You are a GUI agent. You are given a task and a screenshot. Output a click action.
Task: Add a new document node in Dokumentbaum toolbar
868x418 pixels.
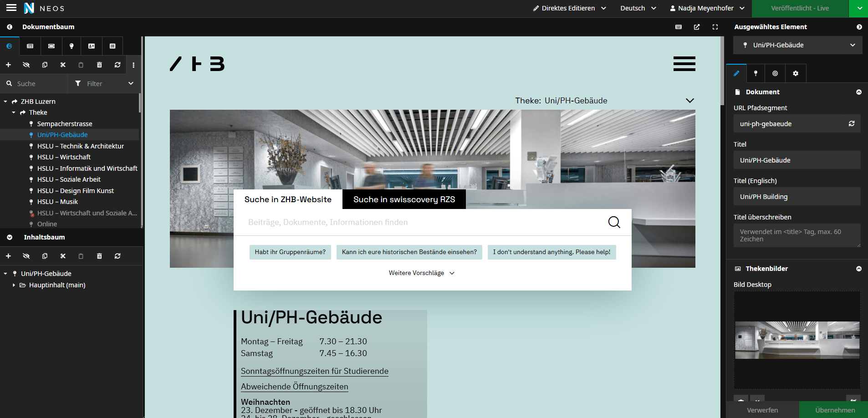point(8,65)
